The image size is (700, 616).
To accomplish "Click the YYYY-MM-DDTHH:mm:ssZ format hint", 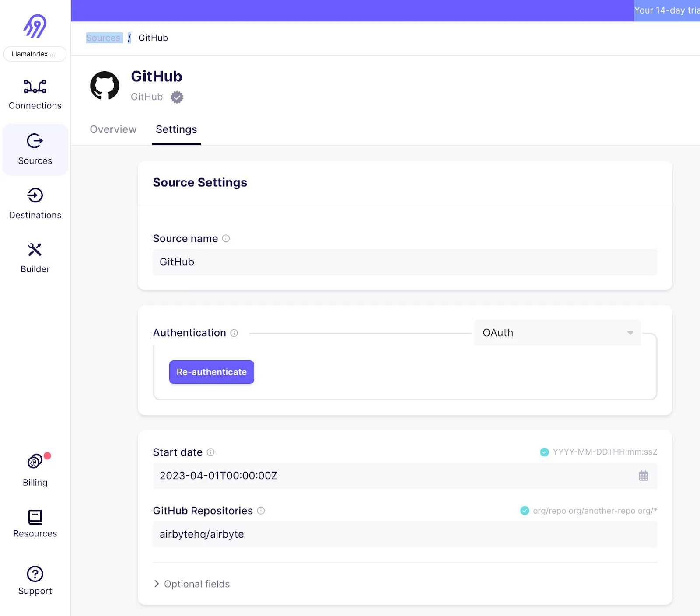I will (x=605, y=452).
